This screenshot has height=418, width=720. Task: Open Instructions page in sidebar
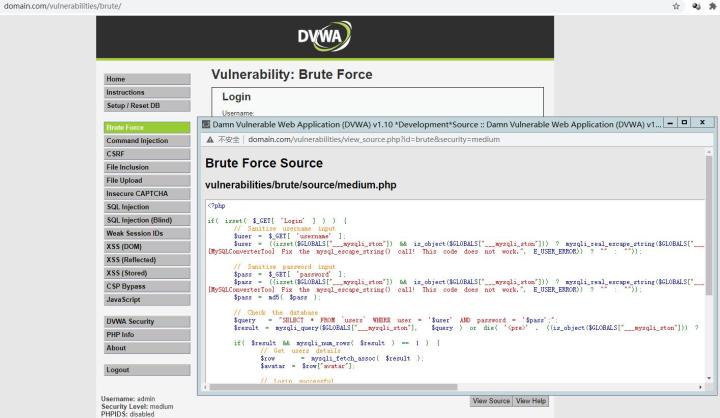coord(147,92)
